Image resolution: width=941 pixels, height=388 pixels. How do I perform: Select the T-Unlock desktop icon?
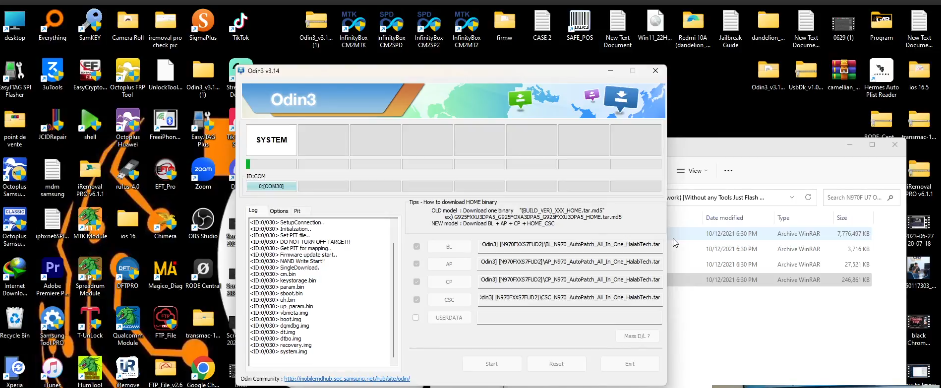[89, 324]
